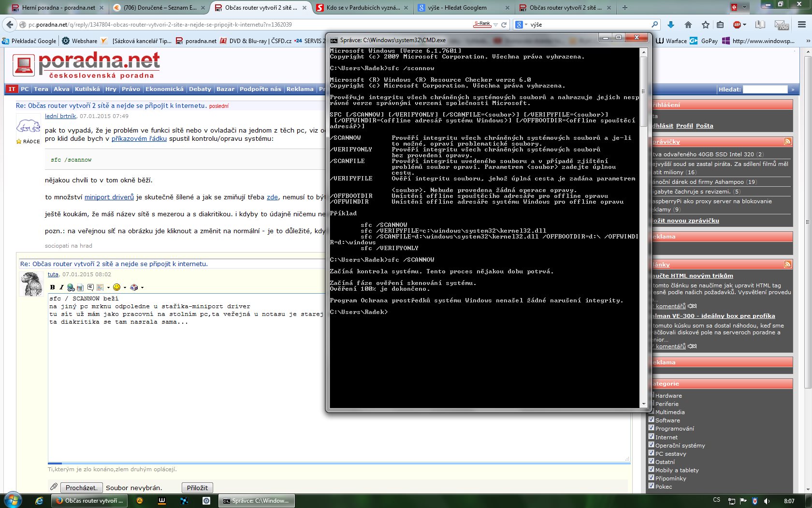Launch Internet Explorer from the taskbar

[39, 501]
